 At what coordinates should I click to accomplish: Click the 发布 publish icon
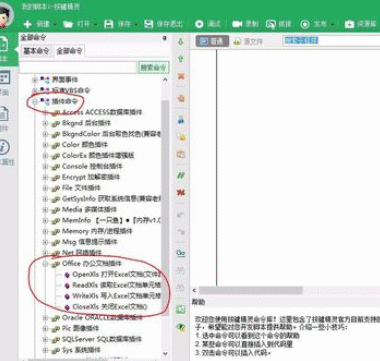[305, 24]
